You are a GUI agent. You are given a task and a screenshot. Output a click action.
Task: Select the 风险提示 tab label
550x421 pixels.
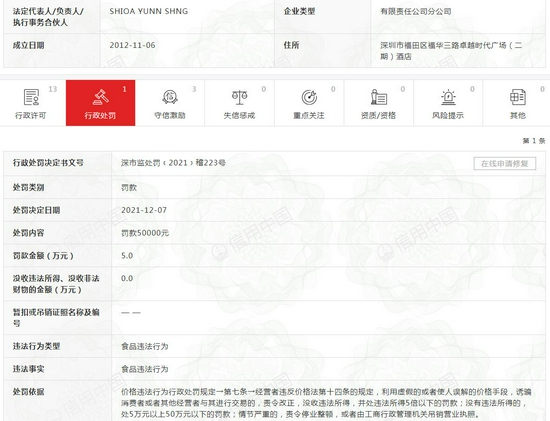(448, 115)
